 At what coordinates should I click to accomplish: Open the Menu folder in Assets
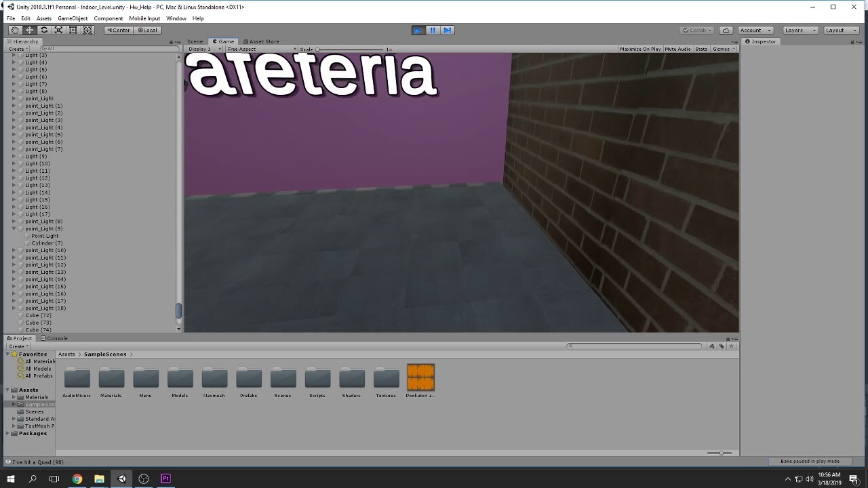point(146,382)
